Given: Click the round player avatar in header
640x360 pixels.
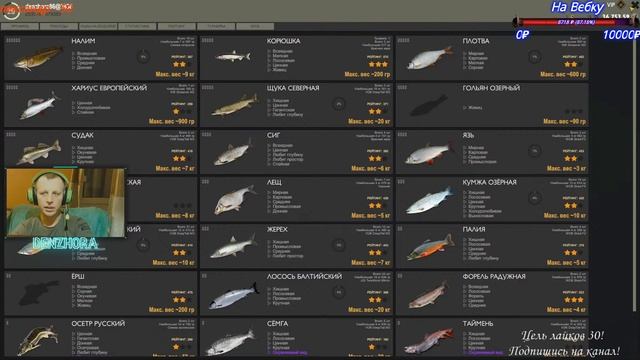Looking at the screenshot, I should click(x=11, y=11).
